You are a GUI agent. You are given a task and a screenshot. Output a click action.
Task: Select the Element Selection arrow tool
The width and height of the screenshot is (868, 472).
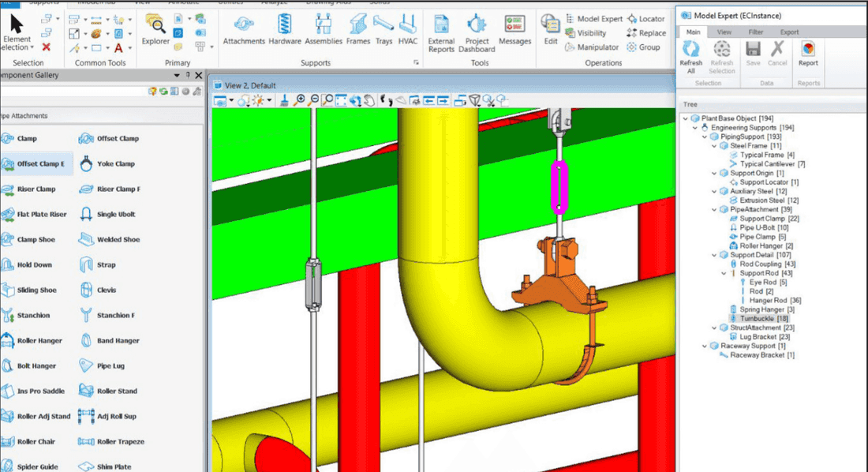pyautogui.click(x=17, y=31)
